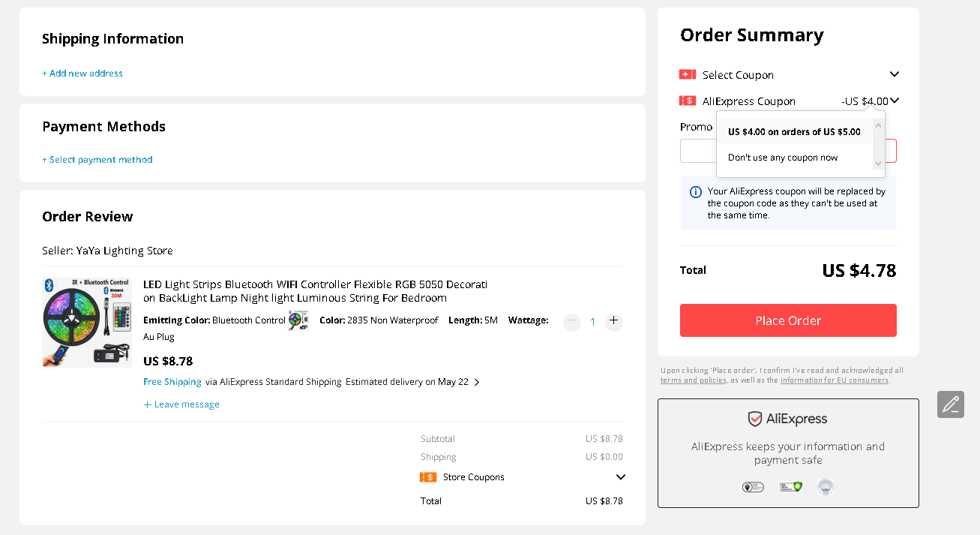The height and width of the screenshot is (535, 980).
Task: Click the Leave message link
Action: pyautogui.click(x=181, y=404)
